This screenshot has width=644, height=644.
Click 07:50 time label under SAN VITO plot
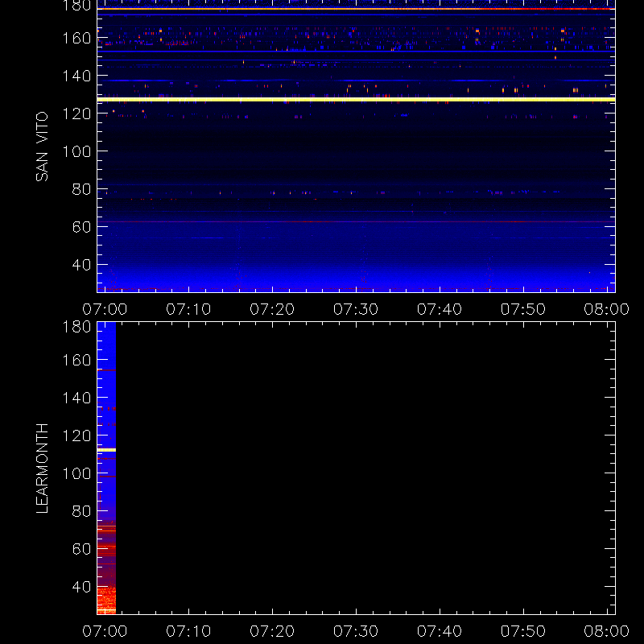point(523,309)
